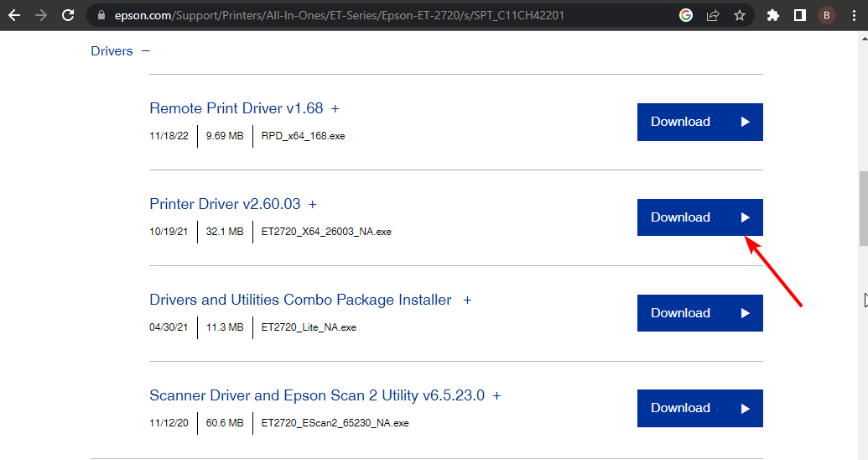Click the 32.1 MB file size
The width and height of the screenshot is (868, 460).
[225, 232]
